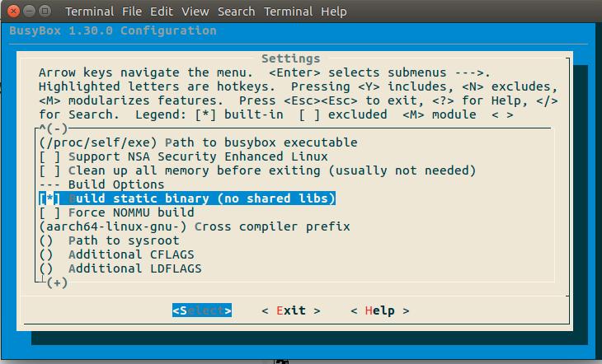Select Path to busybox executable entry
Viewport: 602px width, 364px height.
click(x=198, y=142)
